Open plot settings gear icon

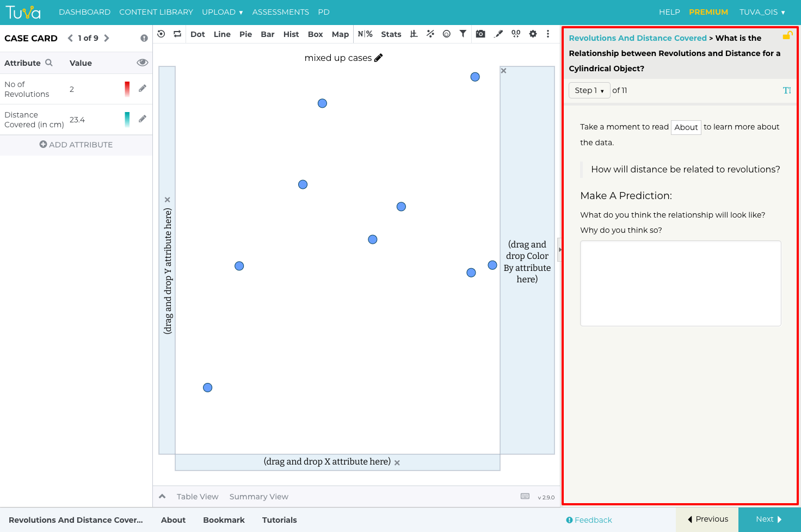533,34
